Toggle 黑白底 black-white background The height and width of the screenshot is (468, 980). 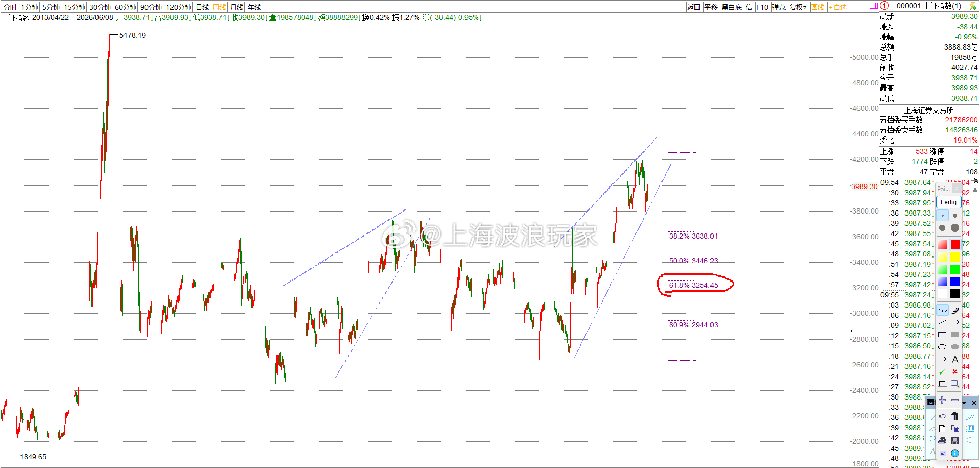pyautogui.click(x=731, y=7)
